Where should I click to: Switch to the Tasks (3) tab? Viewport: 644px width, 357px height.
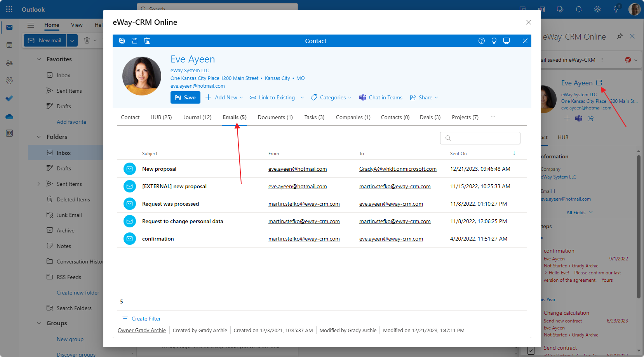coord(314,117)
